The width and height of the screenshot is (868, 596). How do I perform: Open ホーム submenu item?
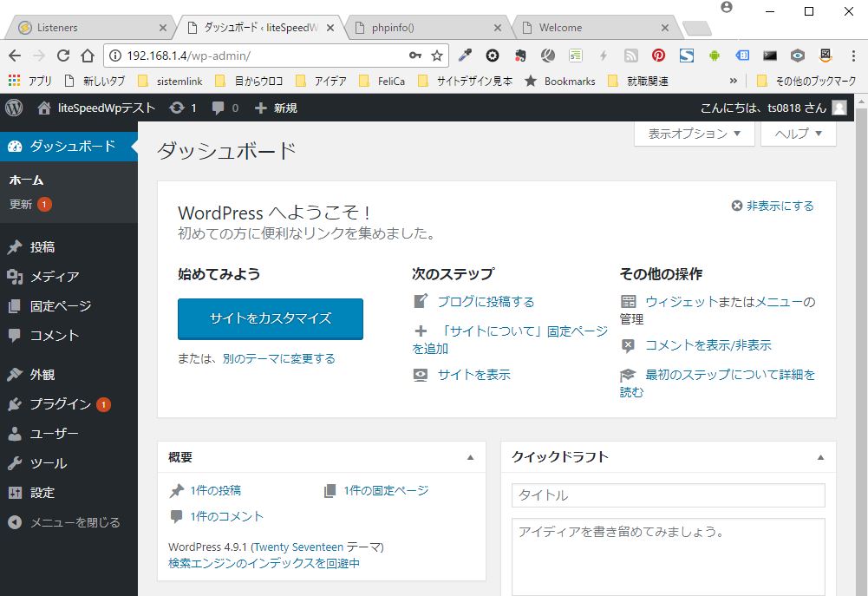point(26,180)
